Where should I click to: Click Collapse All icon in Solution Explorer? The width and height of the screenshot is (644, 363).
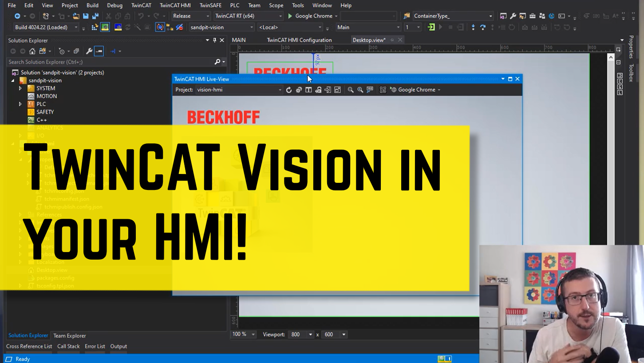pyautogui.click(x=76, y=51)
